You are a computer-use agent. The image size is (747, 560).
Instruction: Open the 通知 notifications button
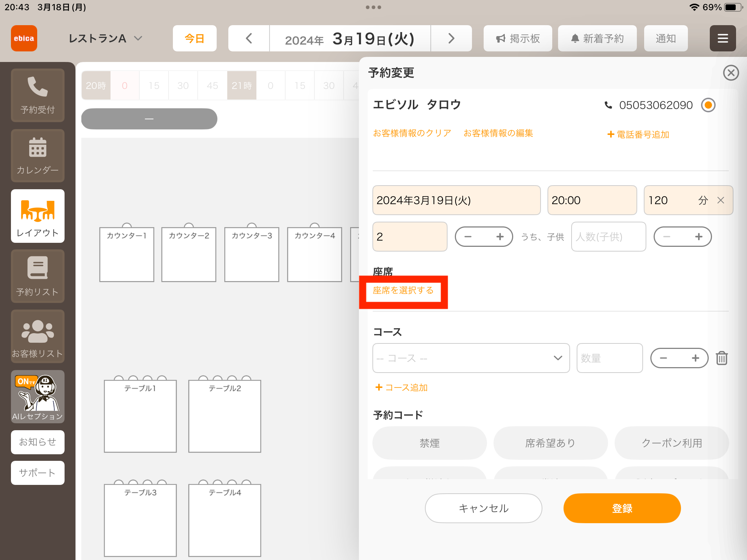tap(666, 38)
